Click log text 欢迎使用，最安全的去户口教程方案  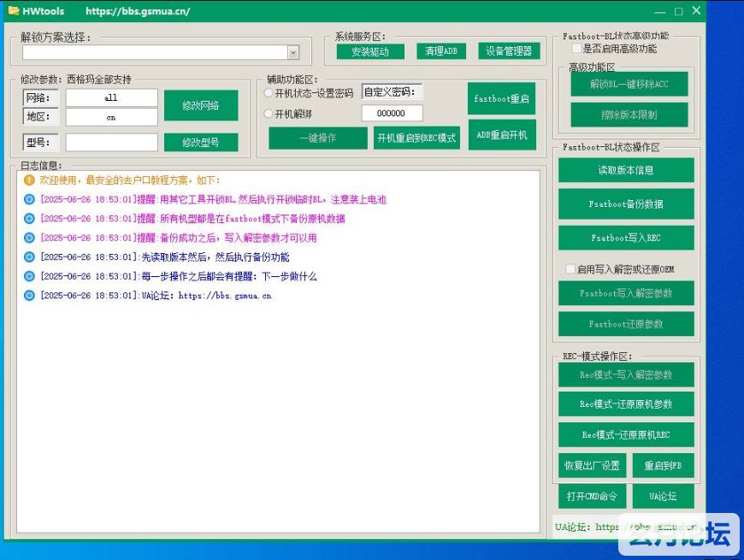129,180
